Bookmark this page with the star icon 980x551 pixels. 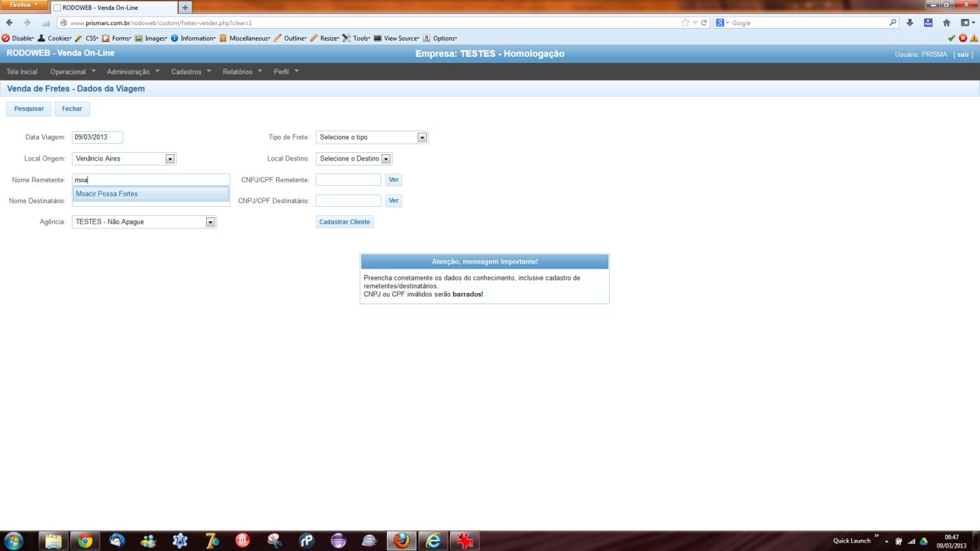point(685,23)
